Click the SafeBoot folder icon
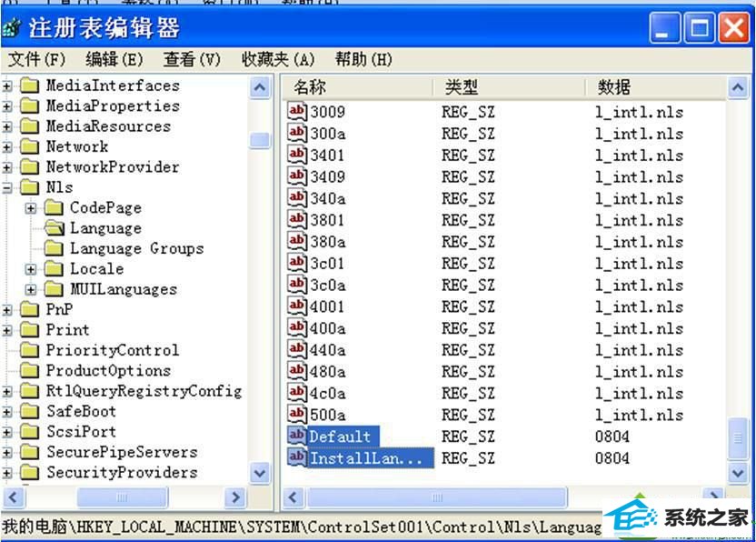This screenshot has width=756, height=542. point(29,411)
